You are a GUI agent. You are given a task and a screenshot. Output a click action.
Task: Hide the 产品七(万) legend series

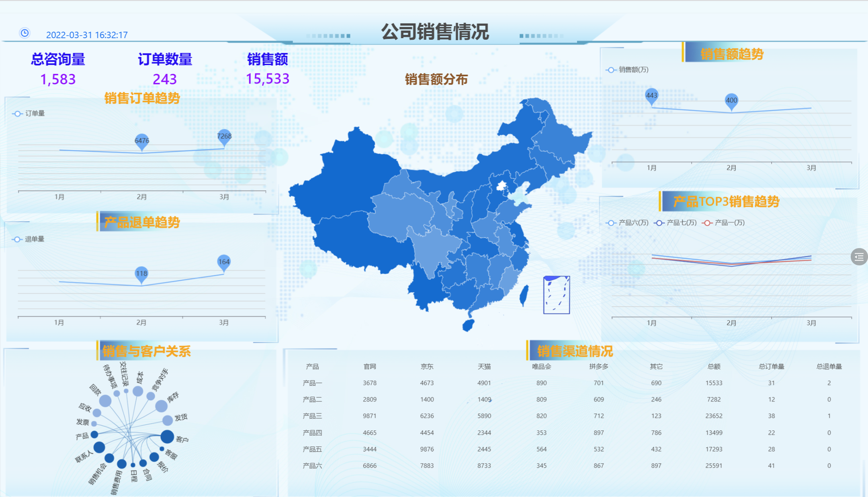(675, 223)
